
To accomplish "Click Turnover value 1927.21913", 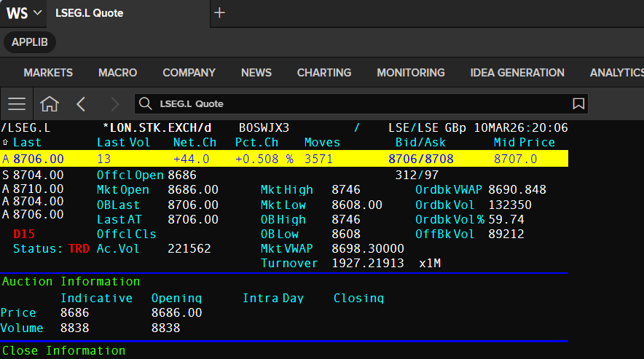I will pos(368,264).
